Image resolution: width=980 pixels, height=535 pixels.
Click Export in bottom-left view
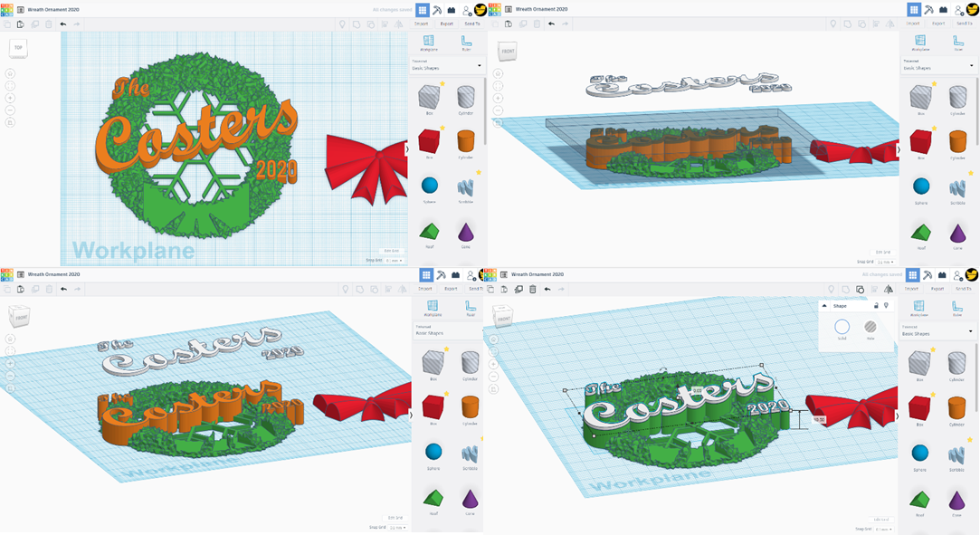(451, 289)
